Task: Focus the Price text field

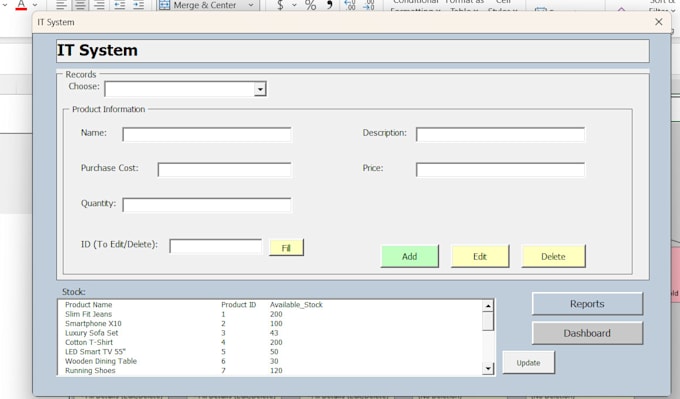Action: pyautogui.click(x=500, y=170)
